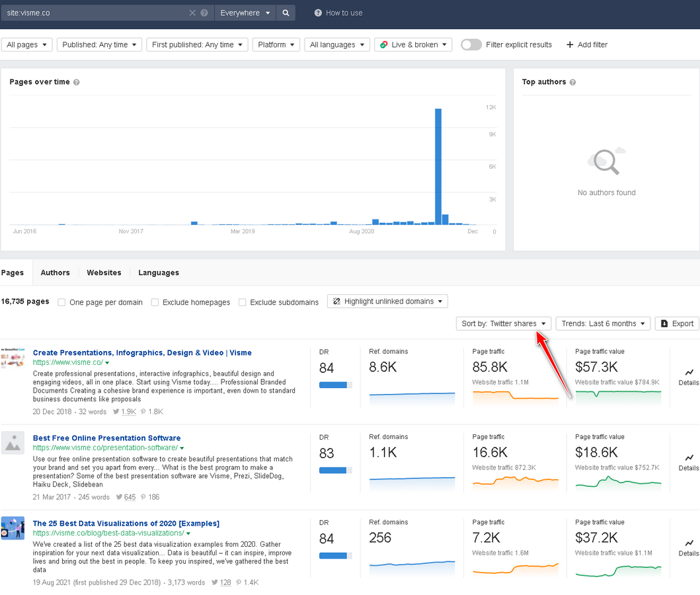Viewport: 700px width, 595px height.
Task: Click Page traffic value $18.6K
Action: click(596, 452)
